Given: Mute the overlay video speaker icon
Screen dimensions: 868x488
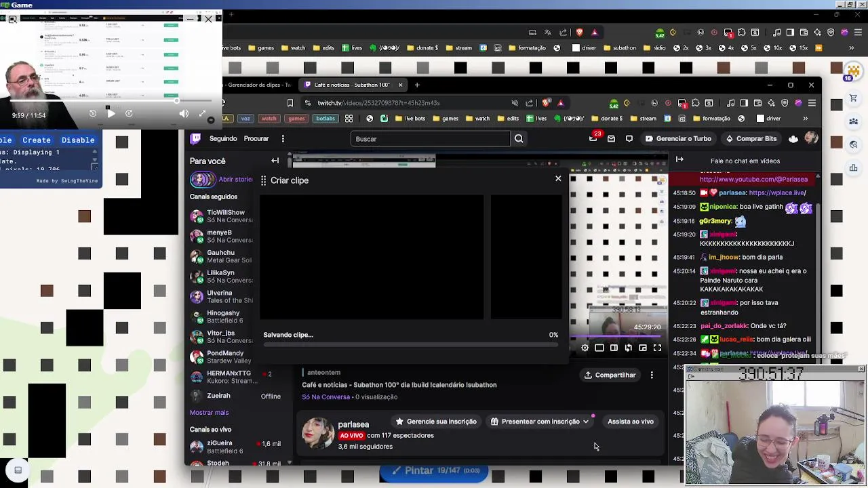Looking at the screenshot, I should click(x=184, y=114).
